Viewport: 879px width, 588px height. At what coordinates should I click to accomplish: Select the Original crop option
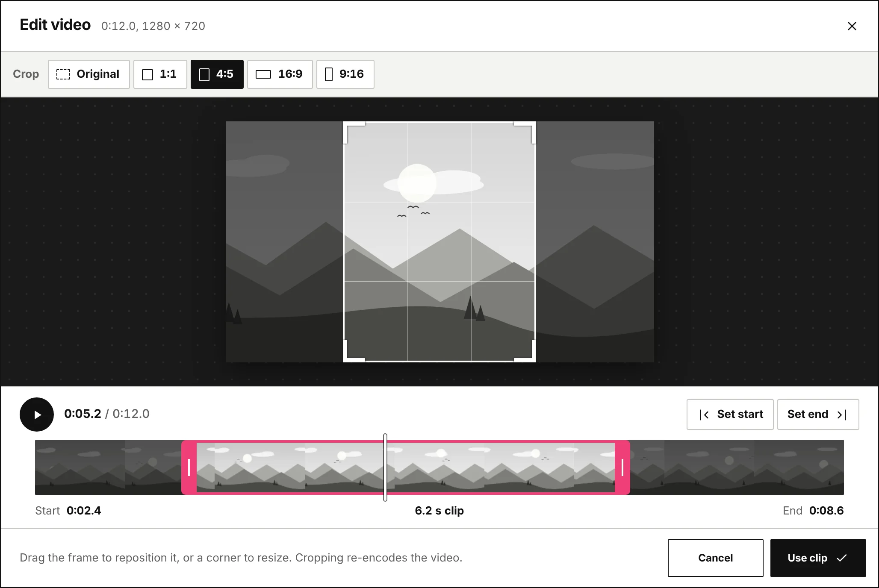[88, 74]
